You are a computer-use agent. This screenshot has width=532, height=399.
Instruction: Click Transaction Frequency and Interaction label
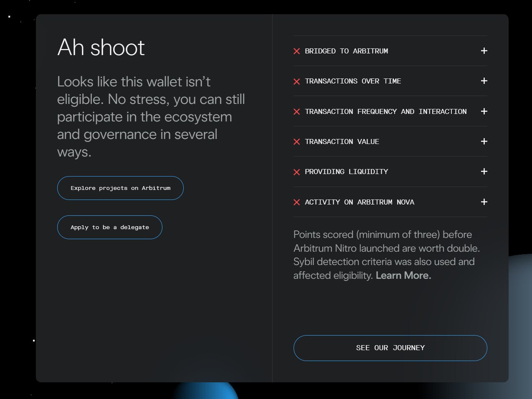(x=386, y=111)
